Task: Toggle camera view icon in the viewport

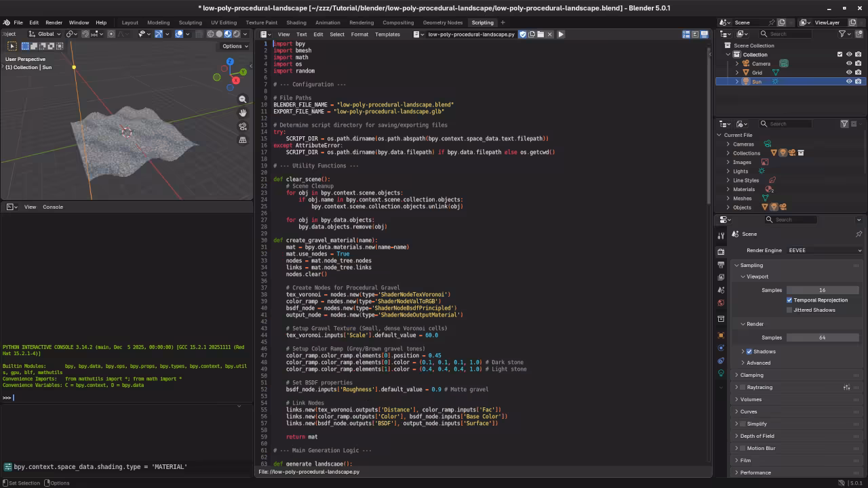Action: click(243, 127)
